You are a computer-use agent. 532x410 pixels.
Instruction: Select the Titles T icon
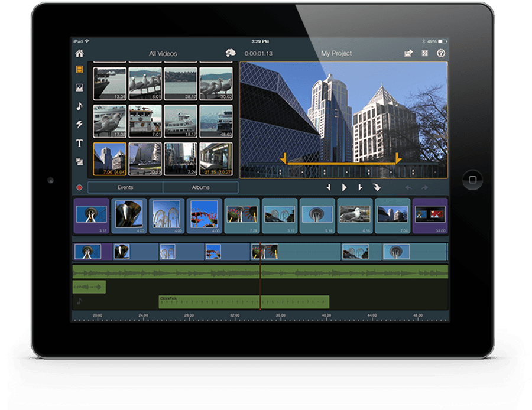[x=79, y=143]
